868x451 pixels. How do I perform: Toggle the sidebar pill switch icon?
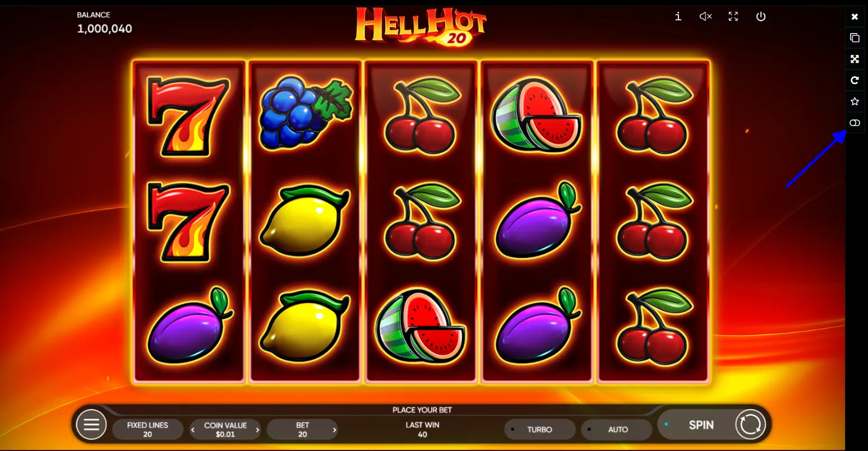click(x=855, y=123)
